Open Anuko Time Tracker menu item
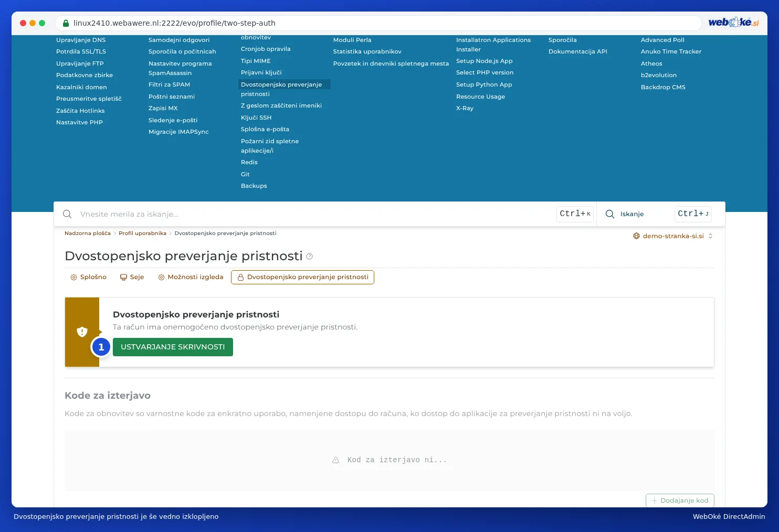The image size is (779, 532). click(x=671, y=51)
